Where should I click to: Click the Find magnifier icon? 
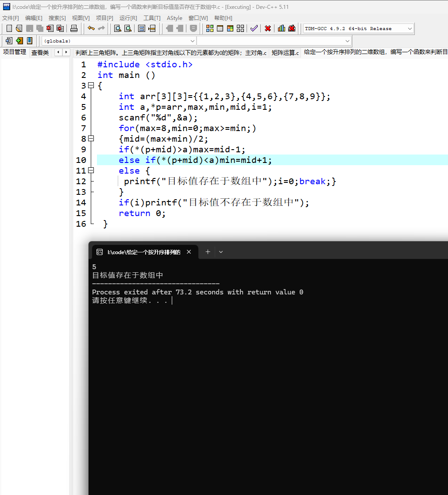click(118, 28)
